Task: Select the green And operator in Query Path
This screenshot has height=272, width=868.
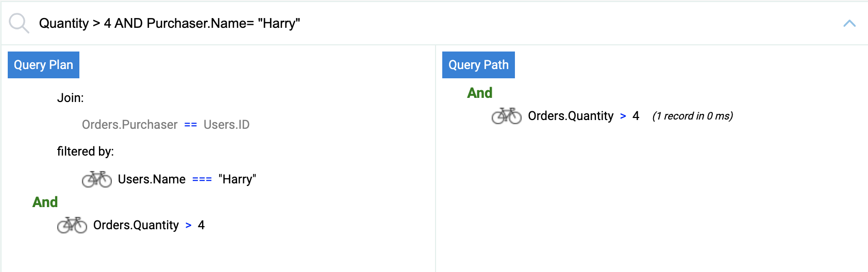Action: [x=480, y=93]
